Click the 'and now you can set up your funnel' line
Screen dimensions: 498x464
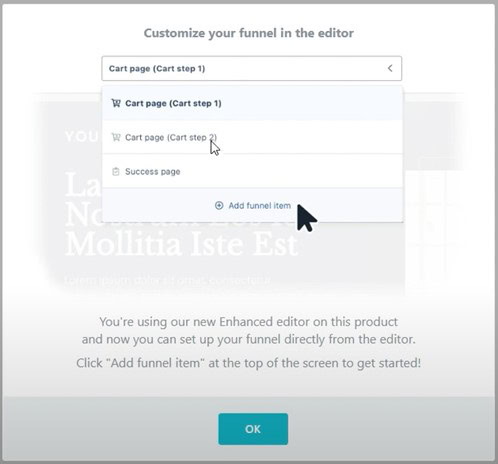248,339
